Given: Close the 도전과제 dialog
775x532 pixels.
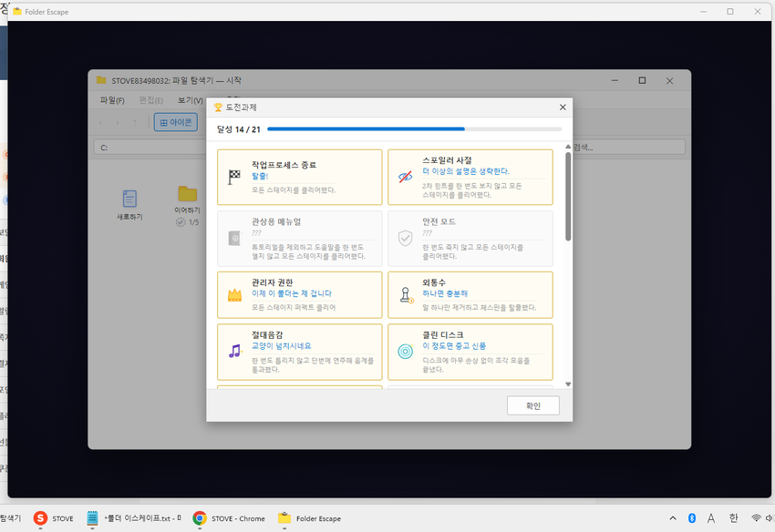Looking at the screenshot, I should pyautogui.click(x=563, y=107).
